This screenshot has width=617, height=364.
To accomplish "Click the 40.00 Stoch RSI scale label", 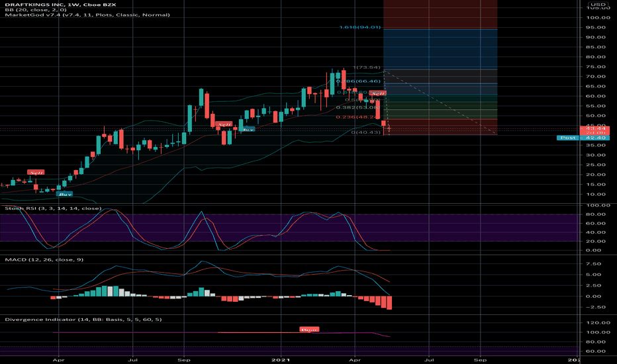I will [x=596, y=232].
